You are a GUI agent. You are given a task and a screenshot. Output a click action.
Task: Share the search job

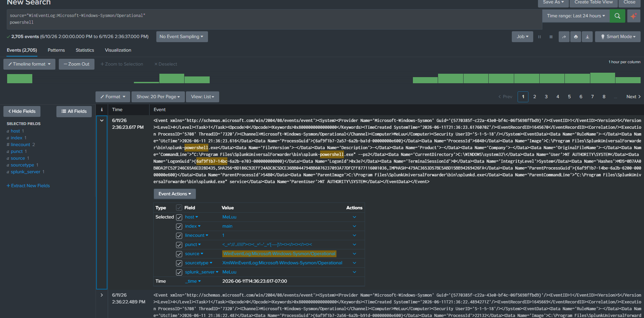click(x=564, y=37)
